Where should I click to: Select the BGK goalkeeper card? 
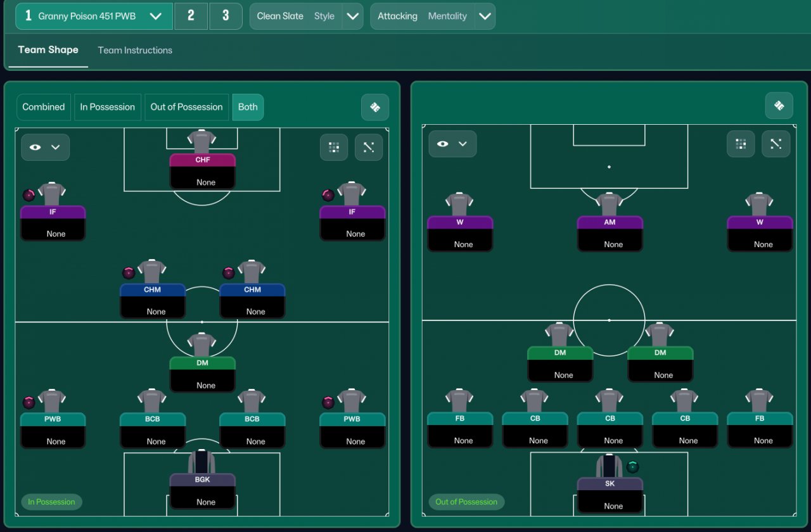203,491
